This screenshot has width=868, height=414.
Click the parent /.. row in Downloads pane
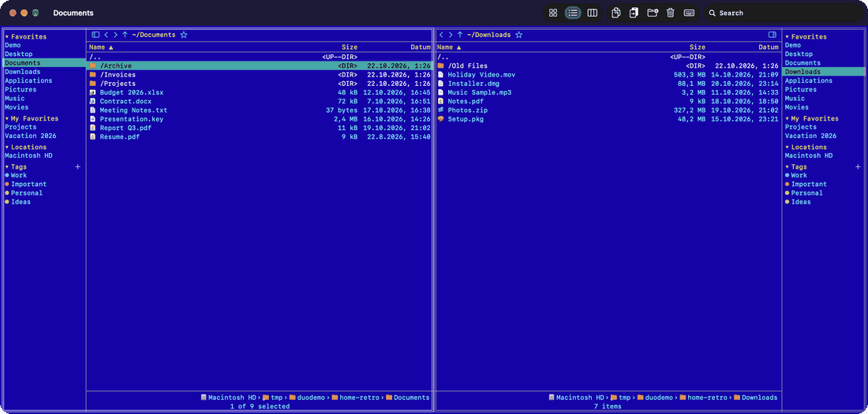[608, 57]
